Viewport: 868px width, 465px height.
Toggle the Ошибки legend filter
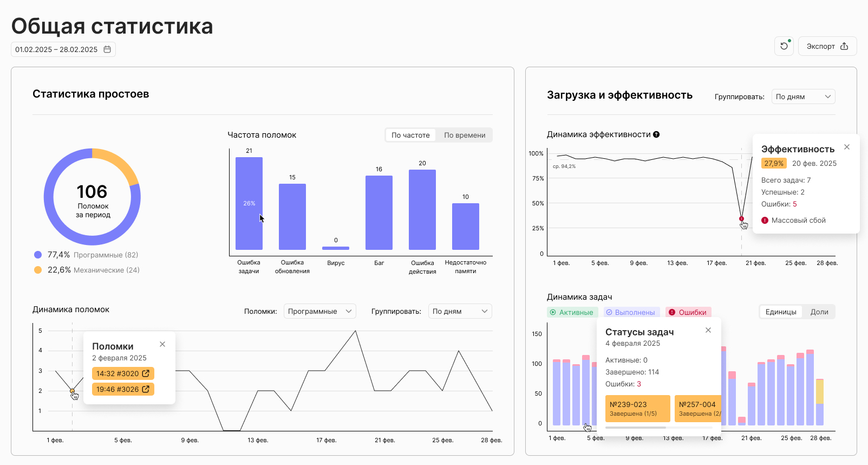tap(688, 312)
